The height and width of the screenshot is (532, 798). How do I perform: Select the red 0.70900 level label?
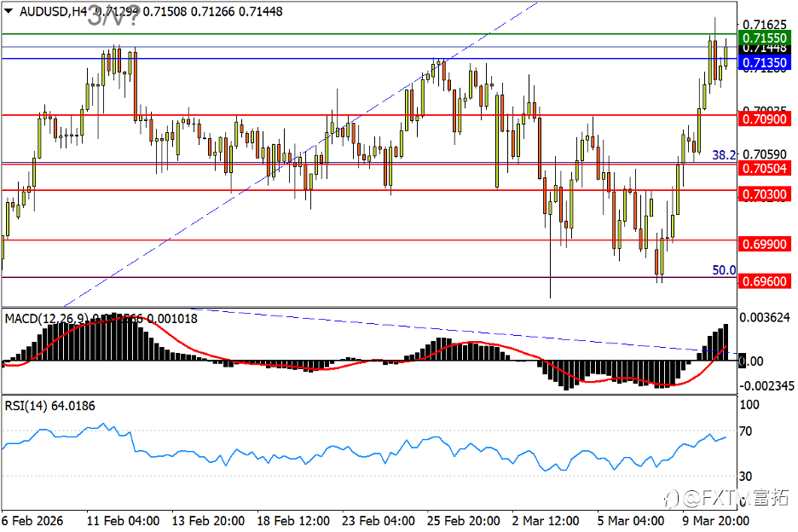point(765,119)
